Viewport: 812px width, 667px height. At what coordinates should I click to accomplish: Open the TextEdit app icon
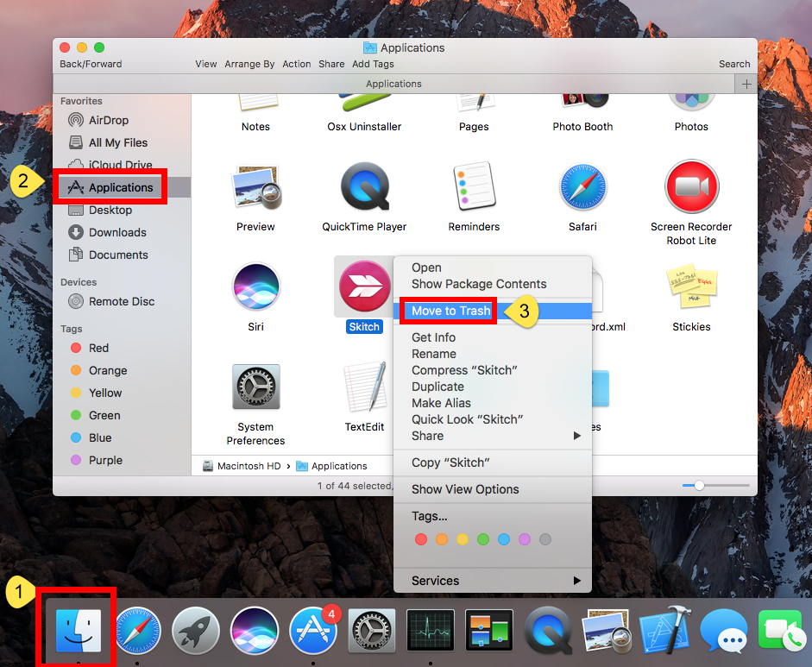[x=364, y=387]
